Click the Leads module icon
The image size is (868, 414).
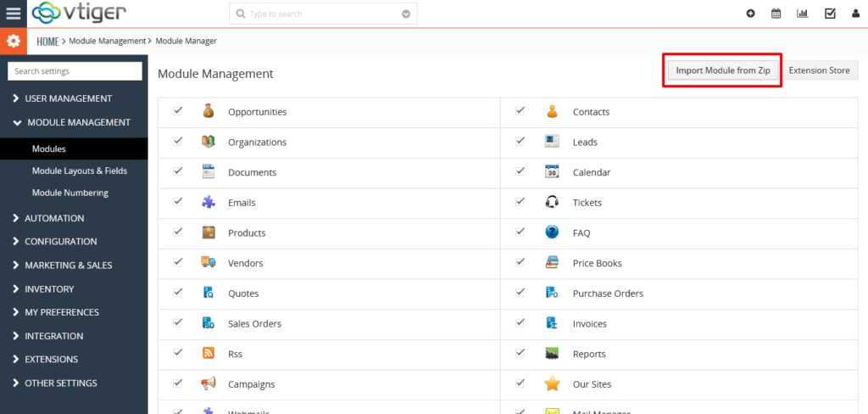pos(552,142)
